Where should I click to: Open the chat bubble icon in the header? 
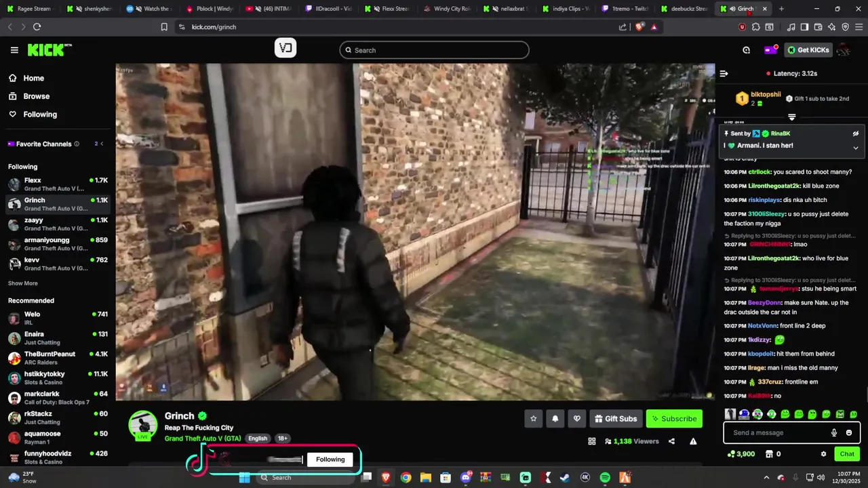tap(746, 50)
